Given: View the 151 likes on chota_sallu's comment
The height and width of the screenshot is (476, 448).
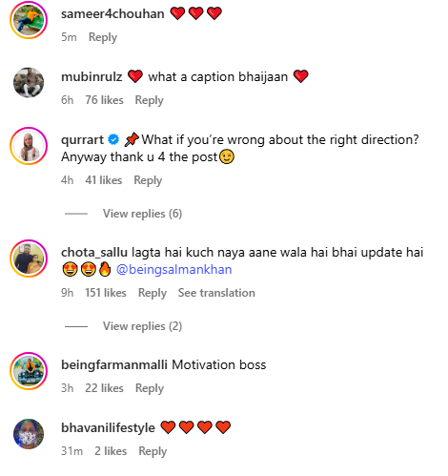Looking at the screenshot, I should pyautogui.click(x=106, y=293).
